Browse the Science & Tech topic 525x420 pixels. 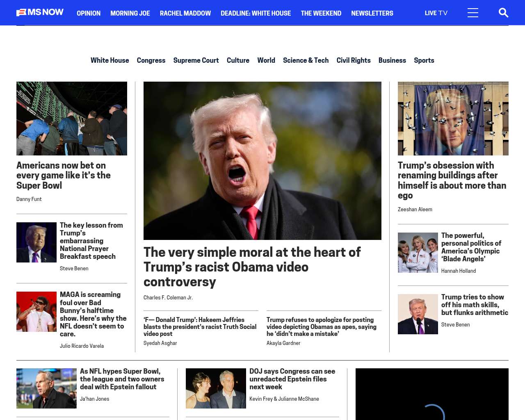pyautogui.click(x=306, y=60)
